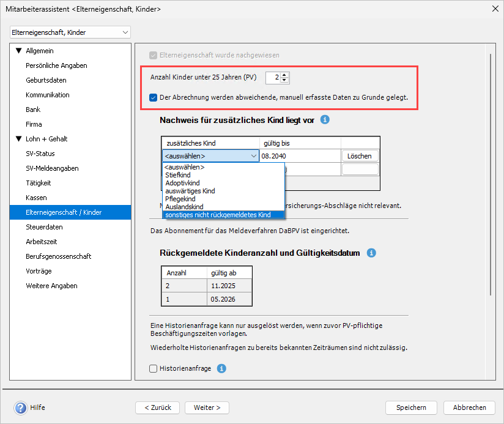Collapse the Allgemein tree section

pos(18,51)
